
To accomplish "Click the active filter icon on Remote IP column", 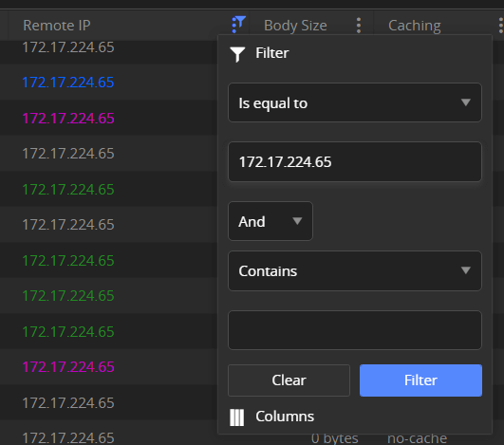I will pyautogui.click(x=238, y=25).
